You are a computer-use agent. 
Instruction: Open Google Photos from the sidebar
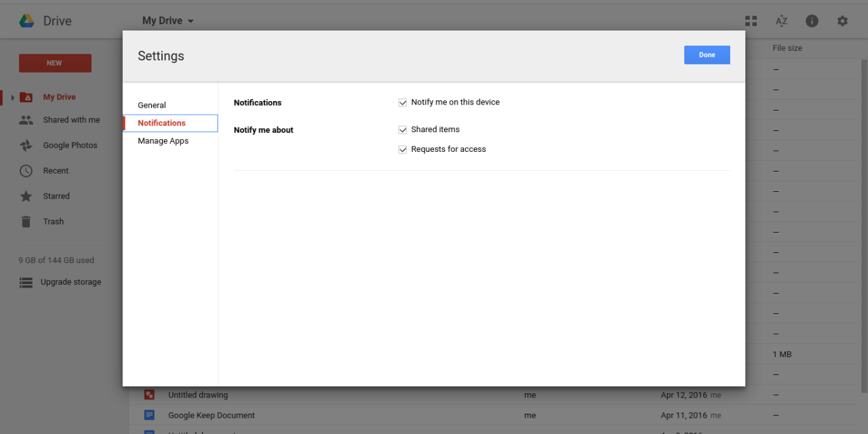(x=71, y=144)
